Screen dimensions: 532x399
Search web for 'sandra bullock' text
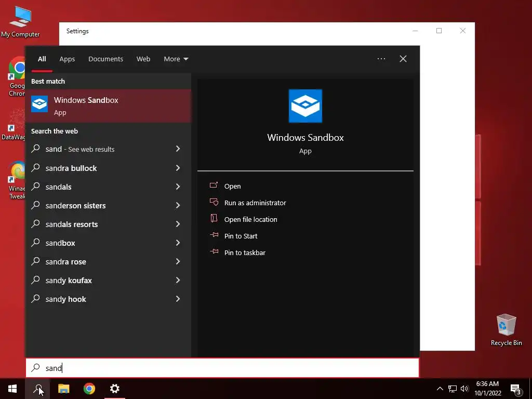(71, 168)
